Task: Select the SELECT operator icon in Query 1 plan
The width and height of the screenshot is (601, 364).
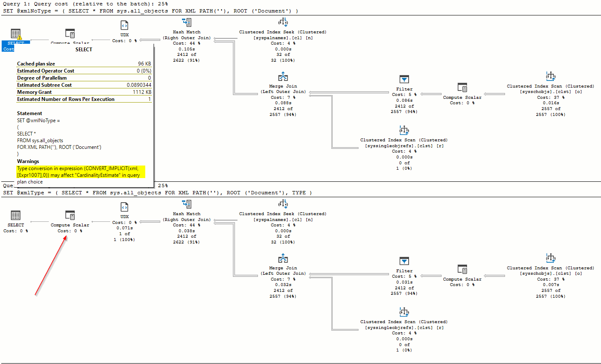Action: click(16, 34)
